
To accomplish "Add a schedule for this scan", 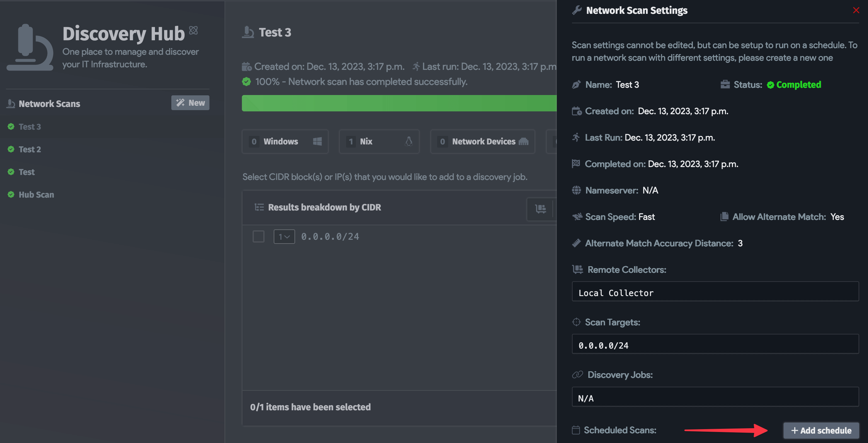I will pyautogui.click(x=821, y=430).
